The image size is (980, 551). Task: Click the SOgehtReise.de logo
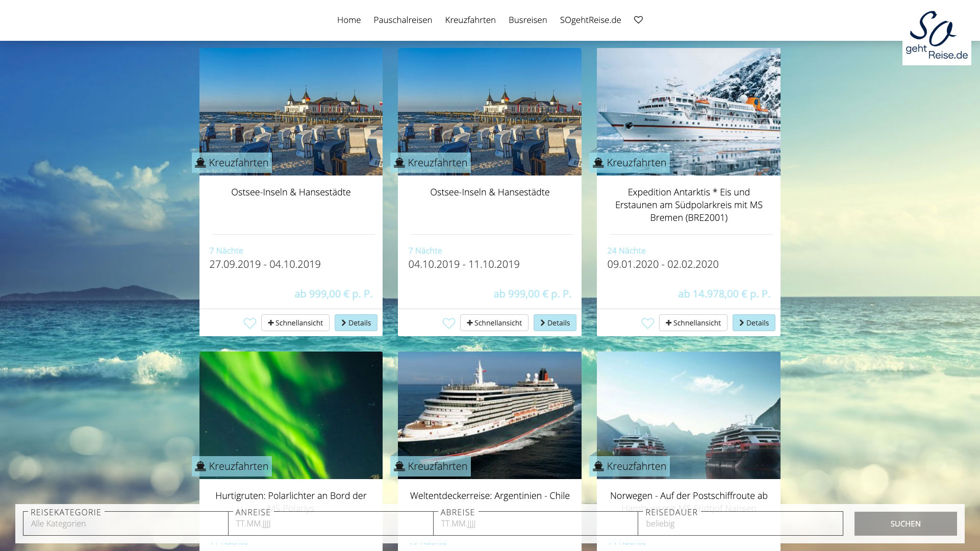point(937,36)
